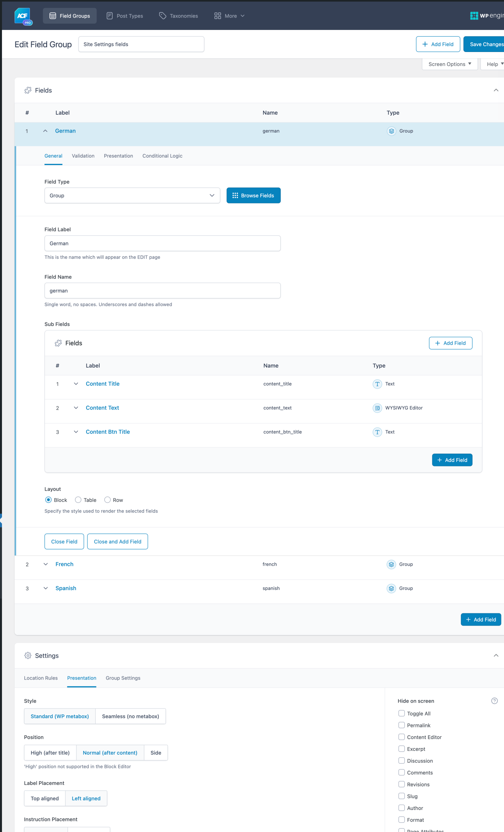Expand the French field row chevron

click(x=45, y=564)
